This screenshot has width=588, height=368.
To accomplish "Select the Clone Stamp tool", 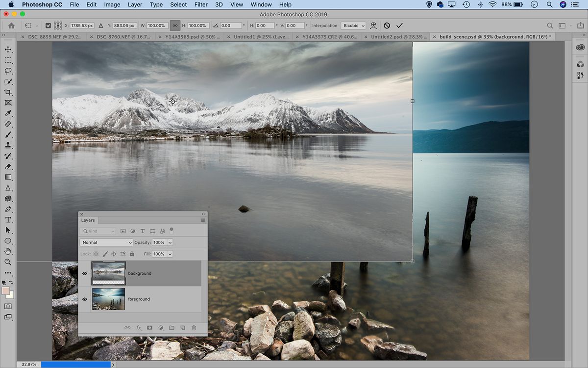I will point(8,145).
